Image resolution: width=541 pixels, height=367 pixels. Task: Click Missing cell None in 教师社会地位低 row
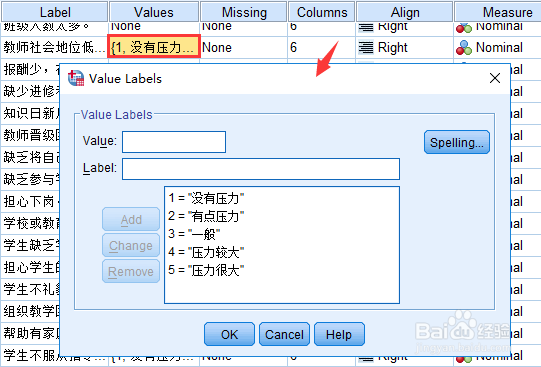(244, 47)
